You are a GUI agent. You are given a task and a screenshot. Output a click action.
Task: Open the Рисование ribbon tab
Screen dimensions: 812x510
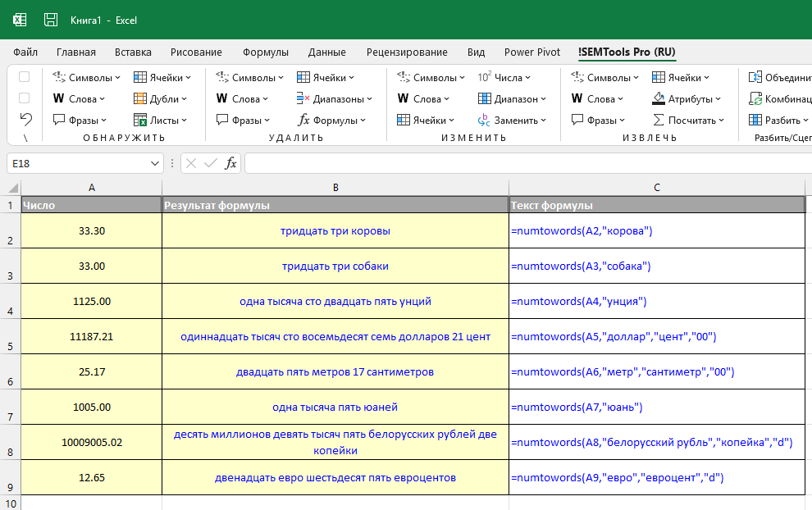click(196, 52)
